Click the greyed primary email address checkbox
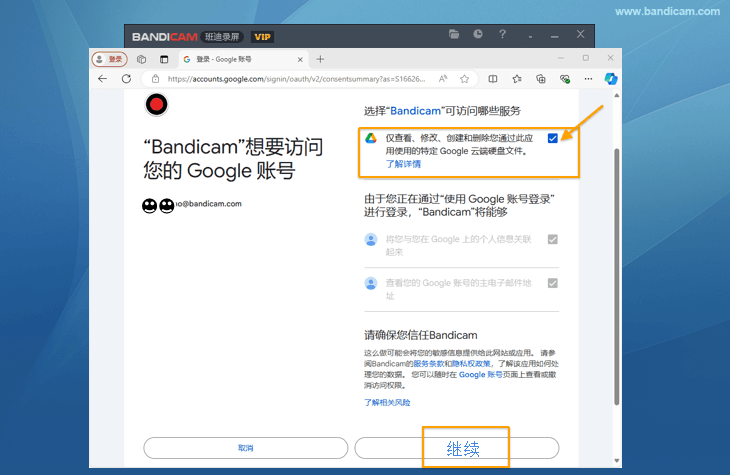This screenshot has height=475, width=730. click(553, 284)
